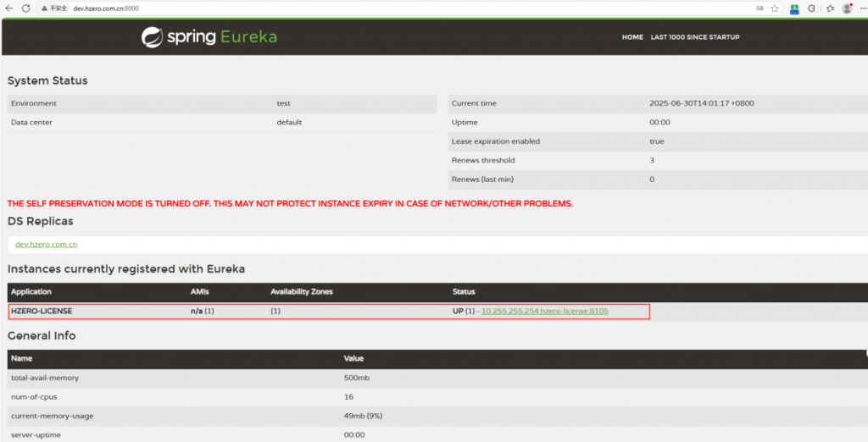Click the Spring Eureka logo
This screenshot has height=442, width=868.
209,37
